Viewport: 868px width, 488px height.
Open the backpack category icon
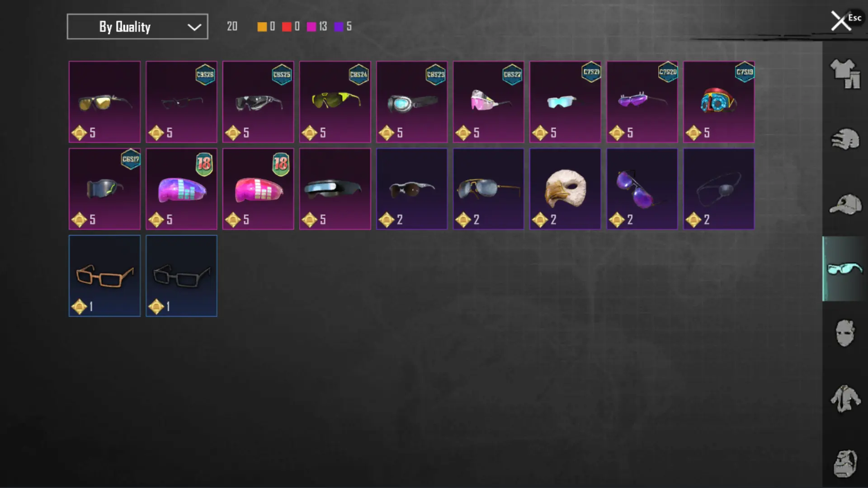click(845, 463)
